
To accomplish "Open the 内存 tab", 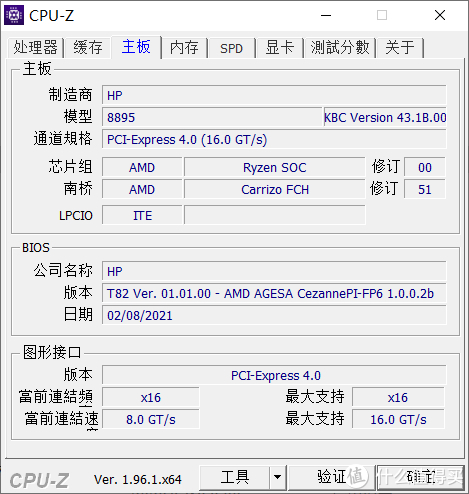I will point(184,47).
